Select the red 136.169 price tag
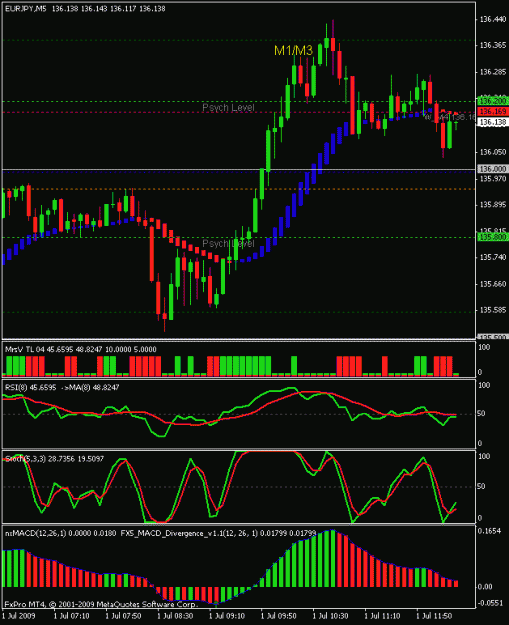This screenshot has width=509, height=625. (493, 111)
